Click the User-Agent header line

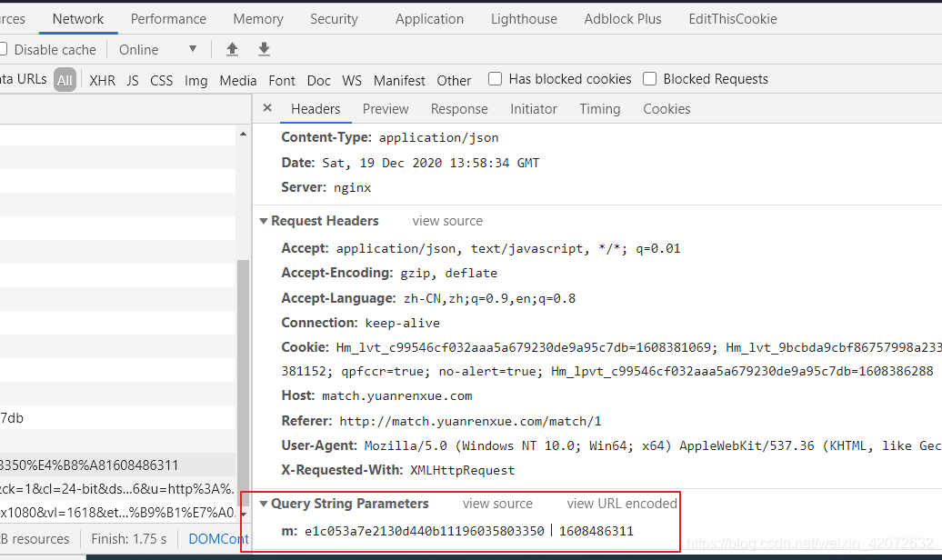[612, 445]
